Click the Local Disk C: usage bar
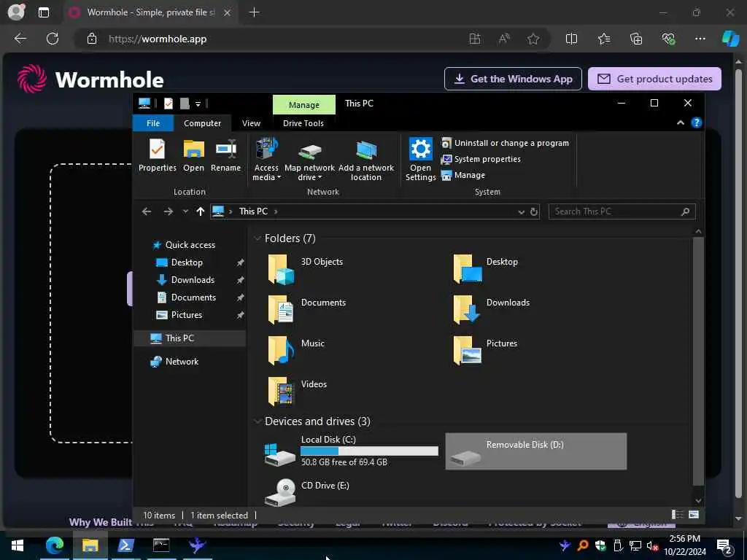This screenshot has width=747, height=560. coord(369,451)
